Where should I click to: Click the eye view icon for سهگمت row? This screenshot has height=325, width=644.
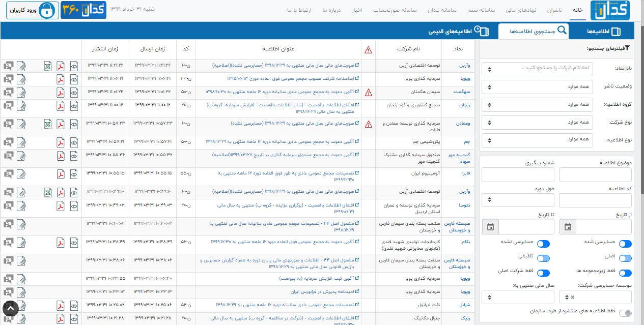(x=74, y=92)
